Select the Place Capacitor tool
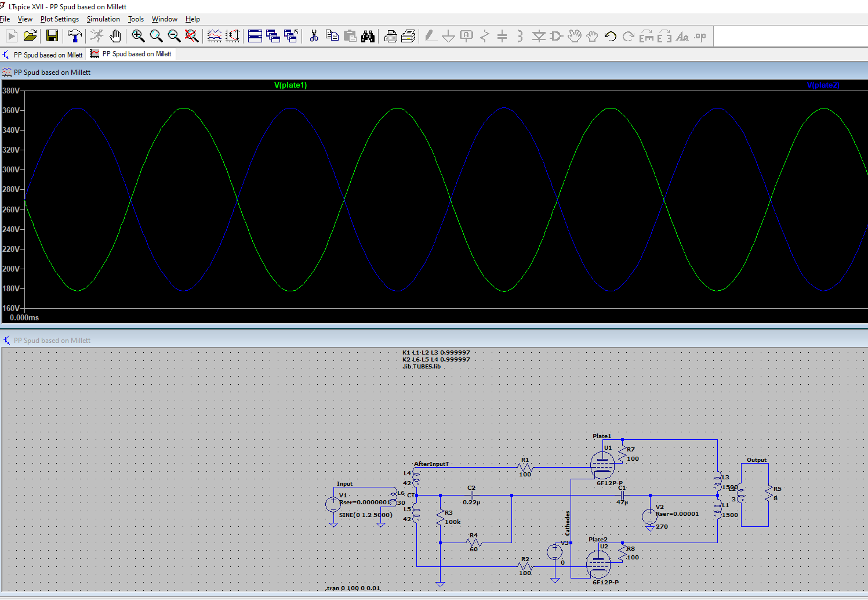 [x=502, y=36]
